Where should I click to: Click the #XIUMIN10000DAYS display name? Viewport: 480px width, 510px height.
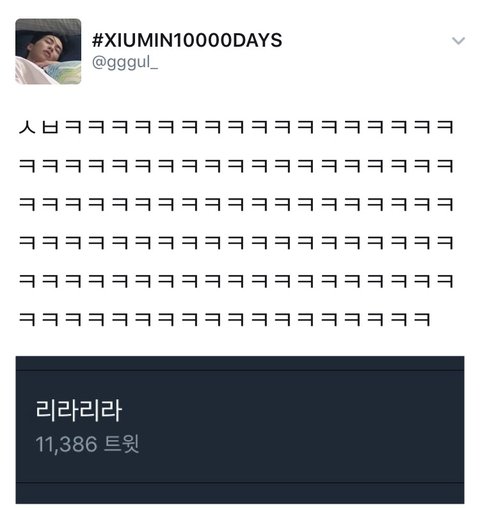187,40
